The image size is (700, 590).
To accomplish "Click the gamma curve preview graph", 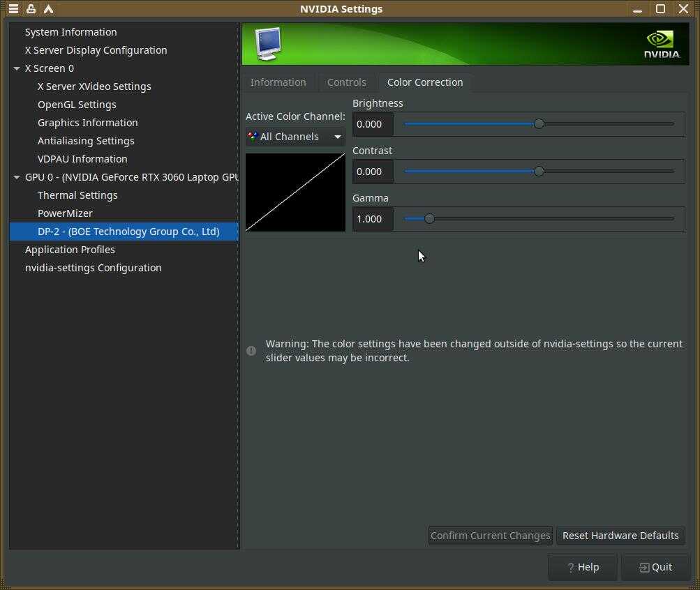I will (295, 192).
